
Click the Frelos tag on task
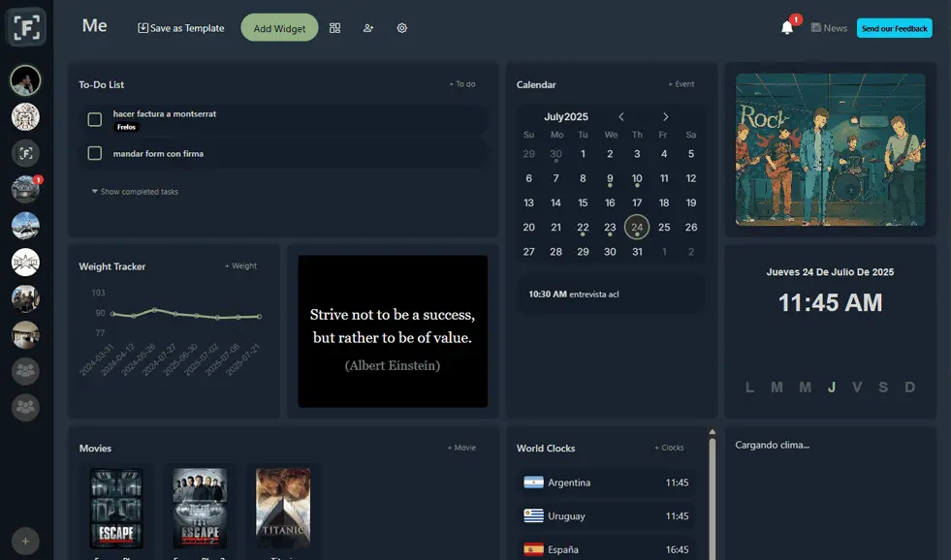(x=126, y=127)
